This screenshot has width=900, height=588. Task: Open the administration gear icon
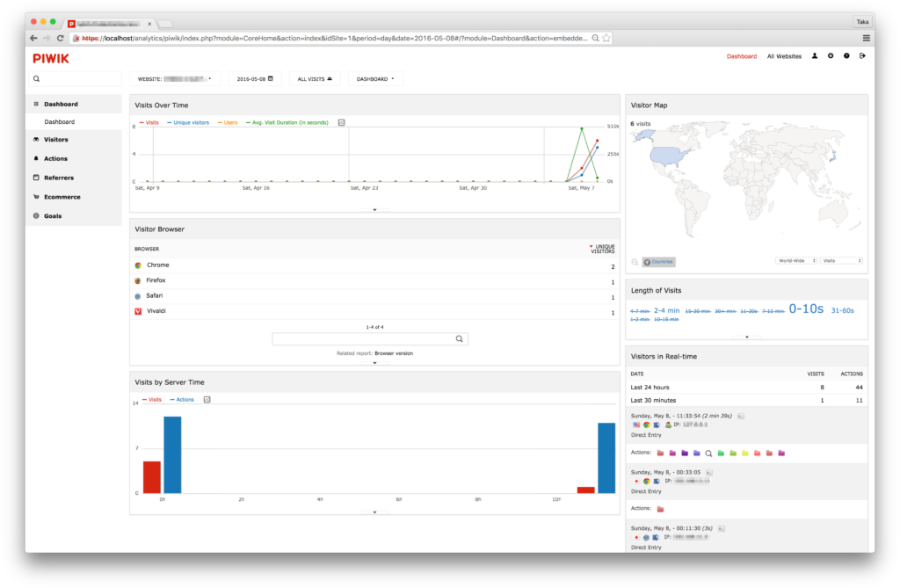tap(831, 56)
